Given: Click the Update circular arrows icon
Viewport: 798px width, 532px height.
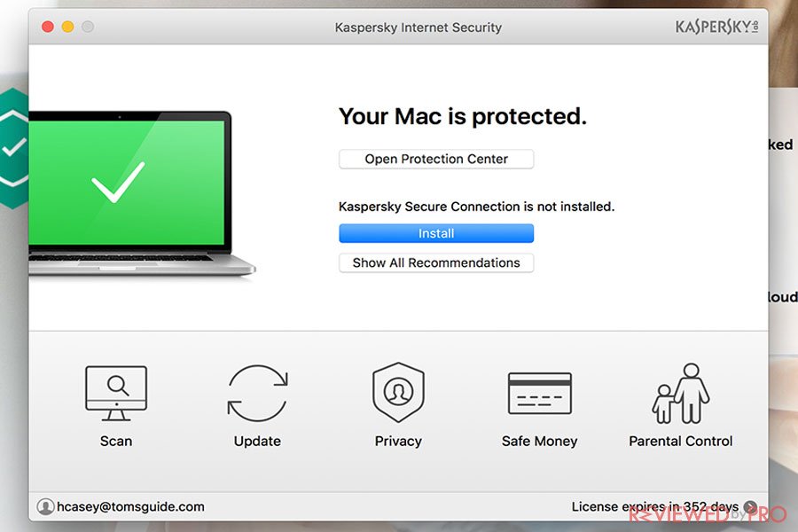Looking at the screenshot, I should pos(257,393).
